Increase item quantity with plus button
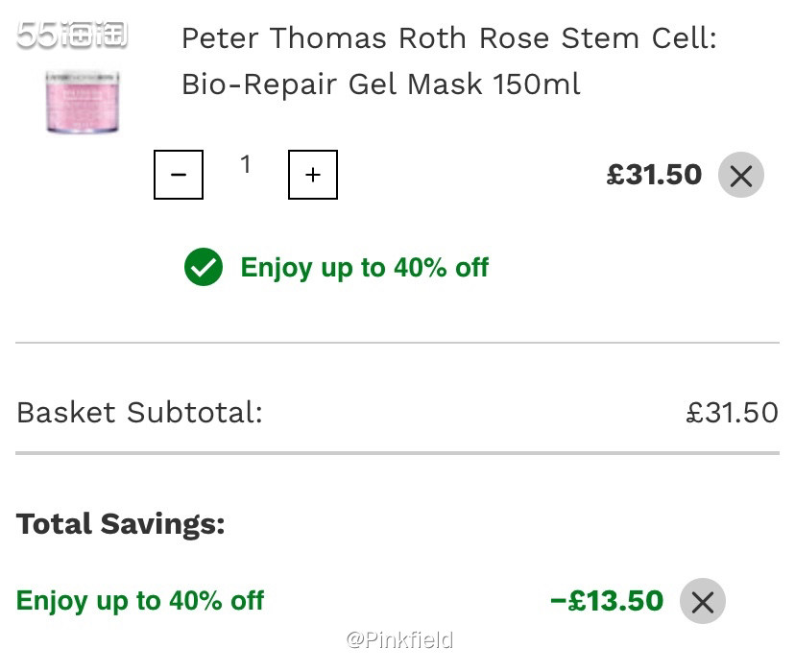This screenshot has width=795, height=672. 312,175
